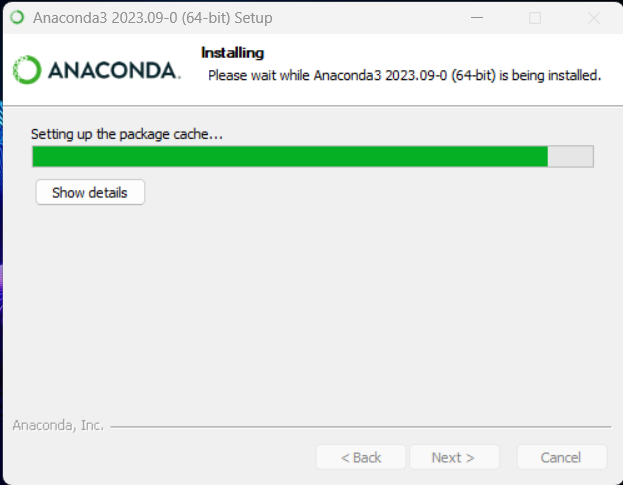Show details of the installation
The width and height of the screenshot is (623, 485).
[x=90, y=192]
